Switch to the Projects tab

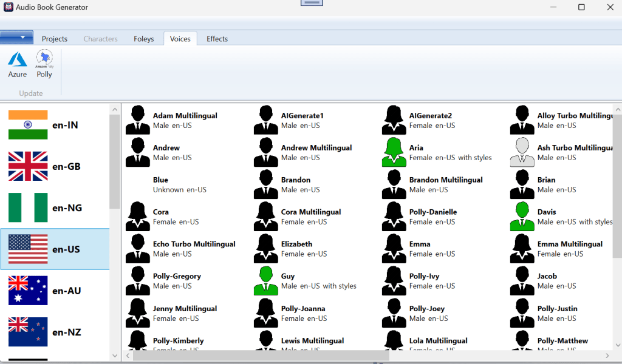pos(55,39)
